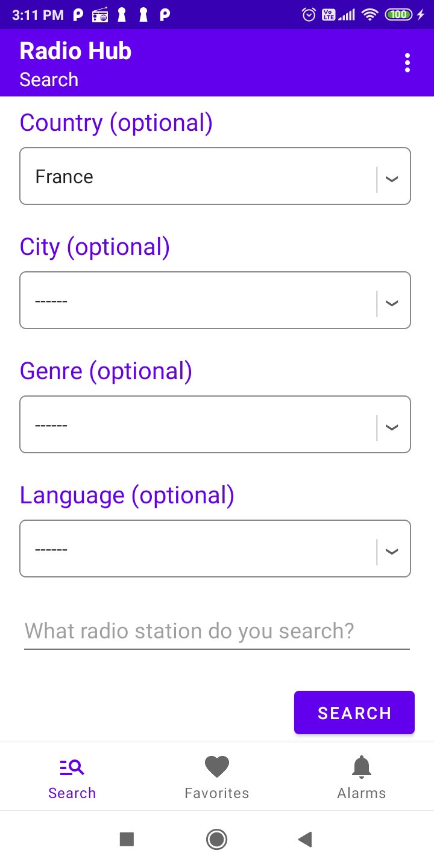The image size is (434, 868).
Task: Focus the radio station search text field
Action: click(x=217, y=631)
